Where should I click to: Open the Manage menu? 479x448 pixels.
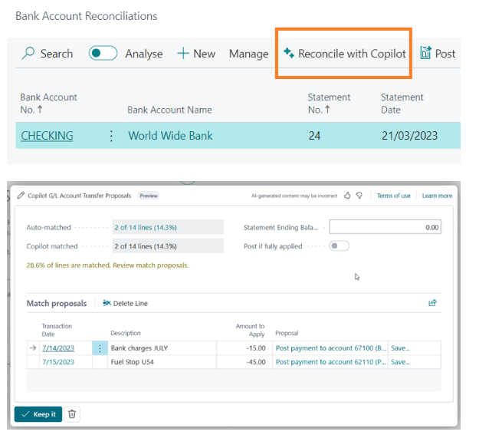click(248, 54)
